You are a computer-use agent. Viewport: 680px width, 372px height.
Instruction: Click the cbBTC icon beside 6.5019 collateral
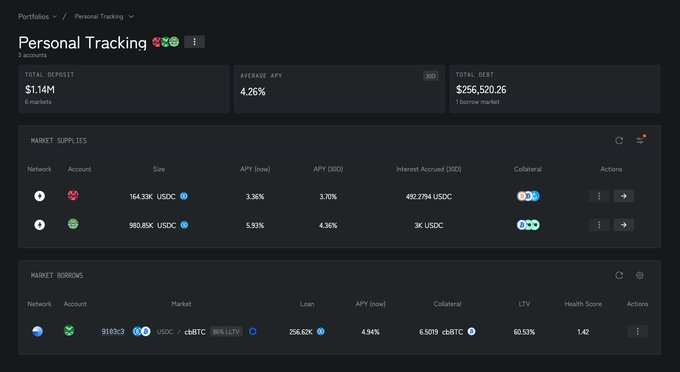pos(471,332)
